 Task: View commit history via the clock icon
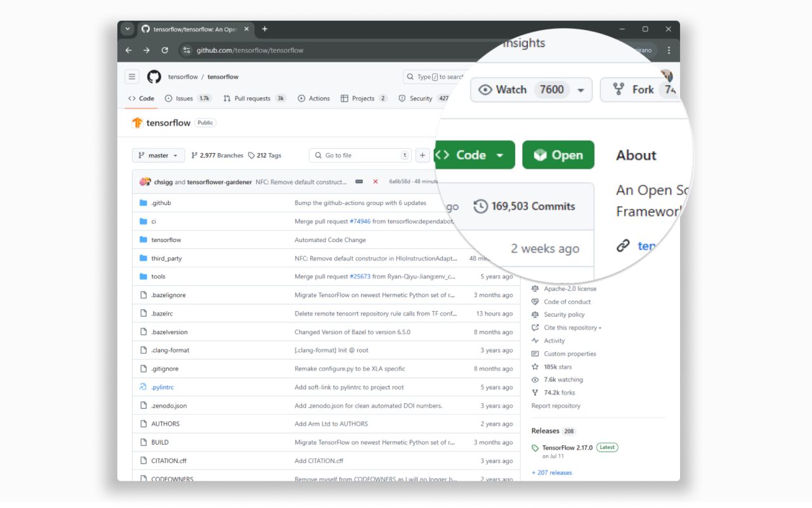click(480, 206)
